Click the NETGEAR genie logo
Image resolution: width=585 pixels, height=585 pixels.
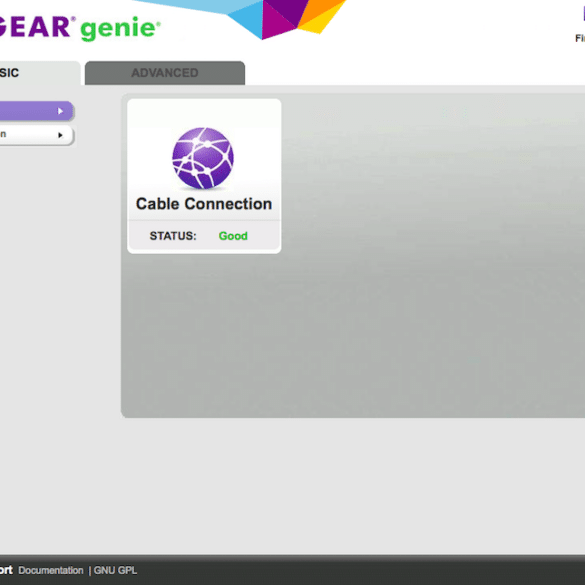(x=80, y=28)
